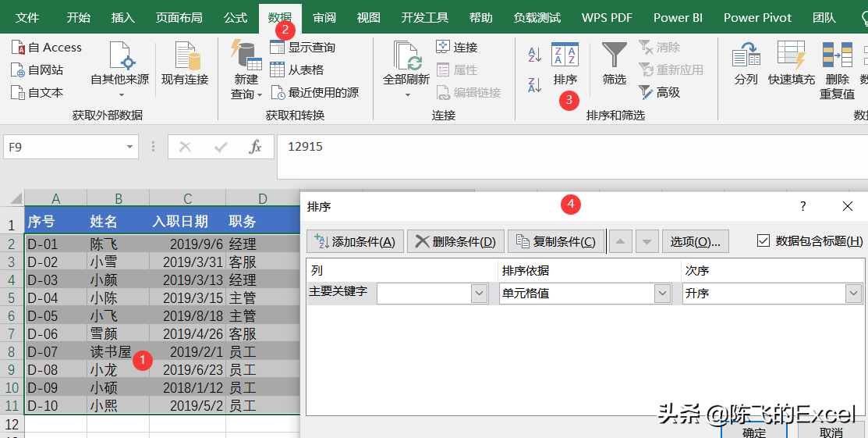868x438 pixels.
Task: Toggle 'data has headers' (数据包含标题) checkbox
Action: pyautogui.click(x=763, y=240)
